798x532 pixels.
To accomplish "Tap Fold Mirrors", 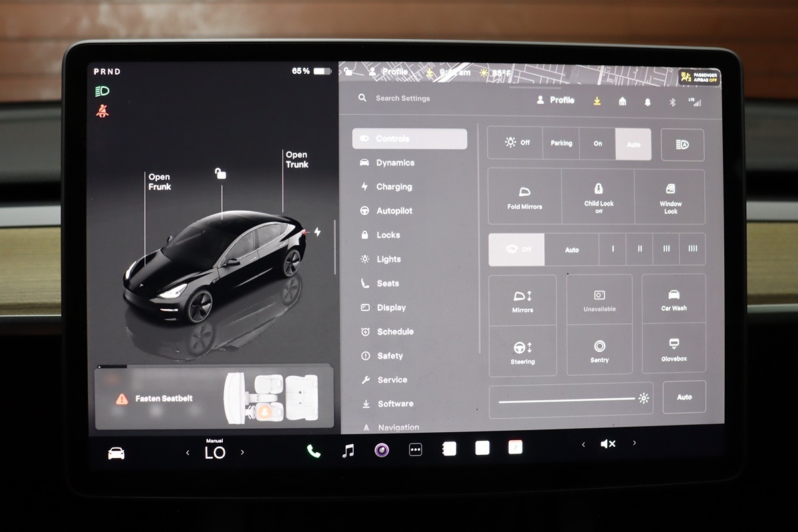I will [x=525, y=197].
